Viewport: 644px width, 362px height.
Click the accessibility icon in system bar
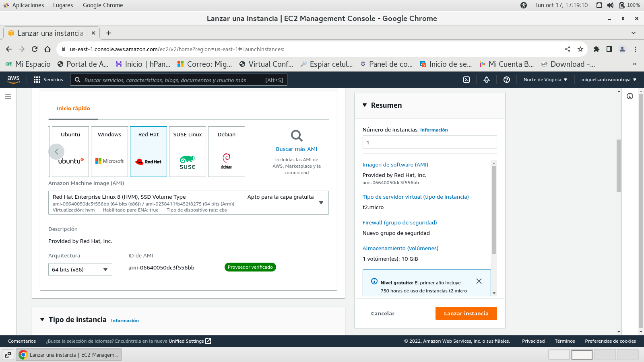coord(524,5)
